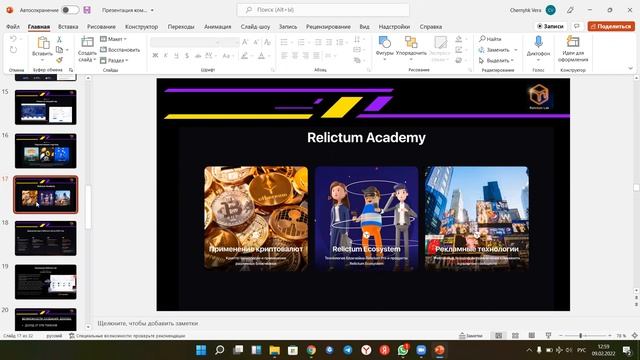
Task: Click the Cut scissors icon
Action: coord(59,39)
